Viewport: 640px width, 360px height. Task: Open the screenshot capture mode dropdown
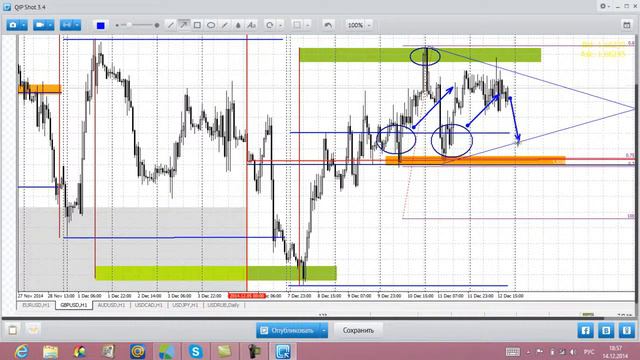pos(24,25)
